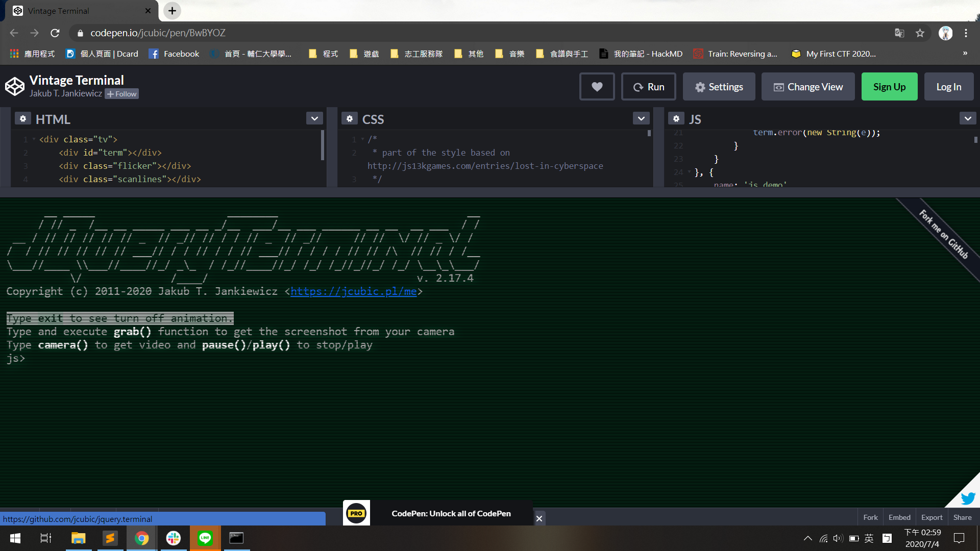Close the CodePen PRO banner
This screenshot has width=980, height=551.
point(539,518)
